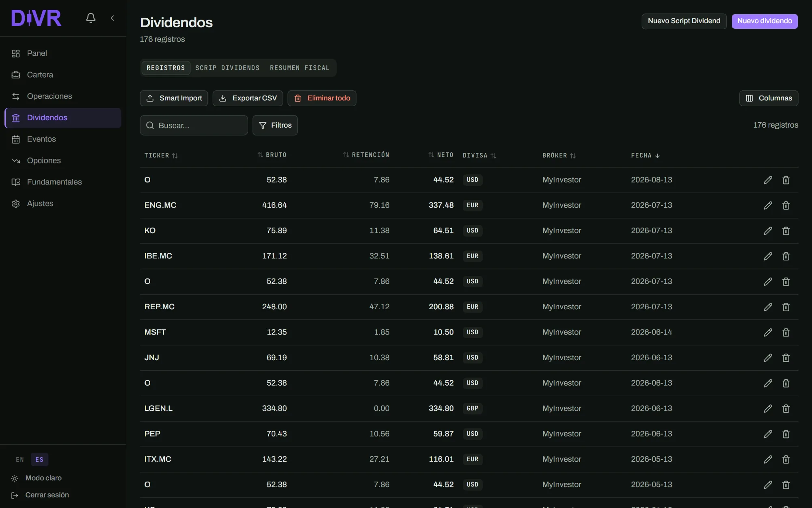
Task: Edit the LGEN.L dividend record
Action: [x=768, y=408]
